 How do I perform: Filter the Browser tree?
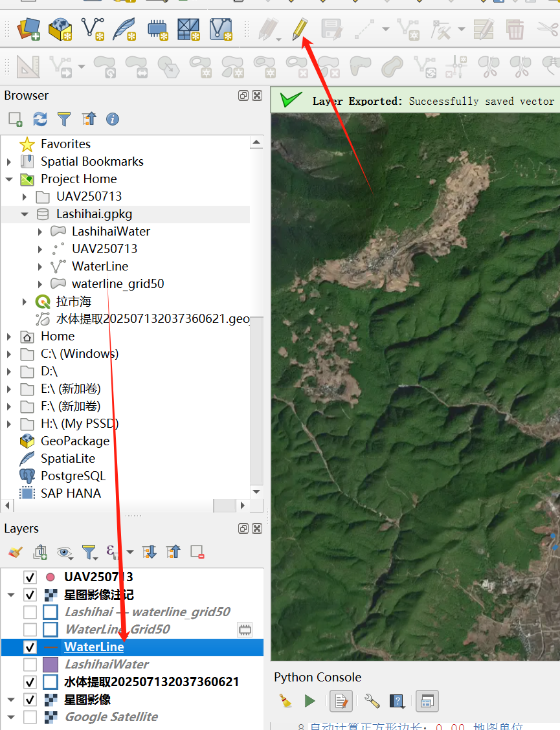64,119
